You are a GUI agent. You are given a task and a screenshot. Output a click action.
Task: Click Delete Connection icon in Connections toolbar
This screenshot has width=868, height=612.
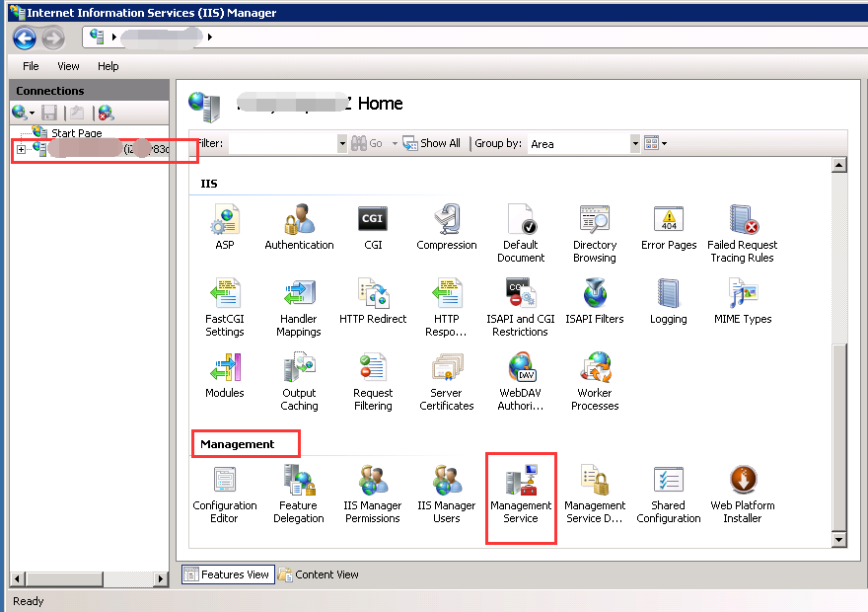(106, 113)
